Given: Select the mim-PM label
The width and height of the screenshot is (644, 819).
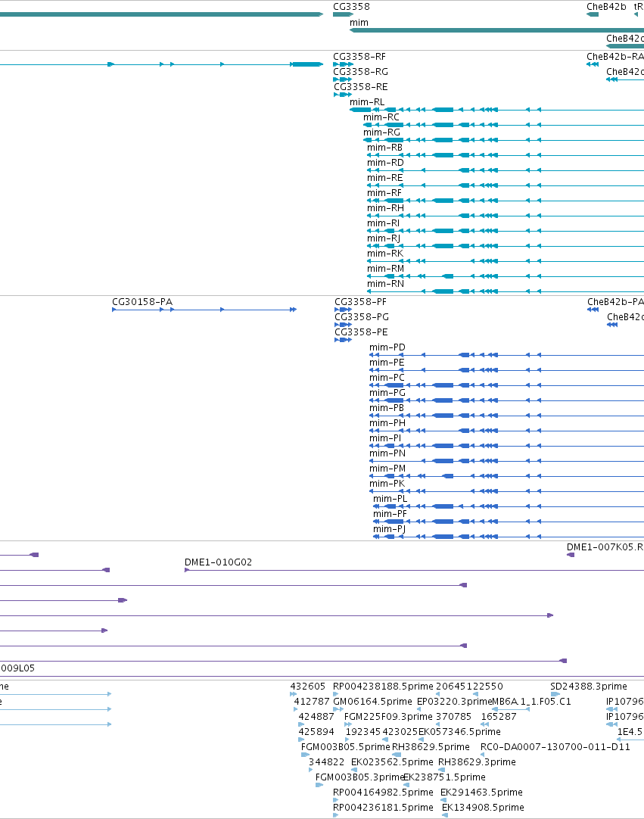Looking at the screenshot, I should click(387, 469).
